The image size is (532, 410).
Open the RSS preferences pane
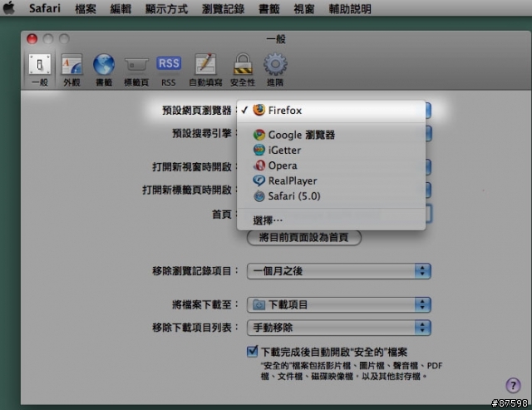pos(169,70)
